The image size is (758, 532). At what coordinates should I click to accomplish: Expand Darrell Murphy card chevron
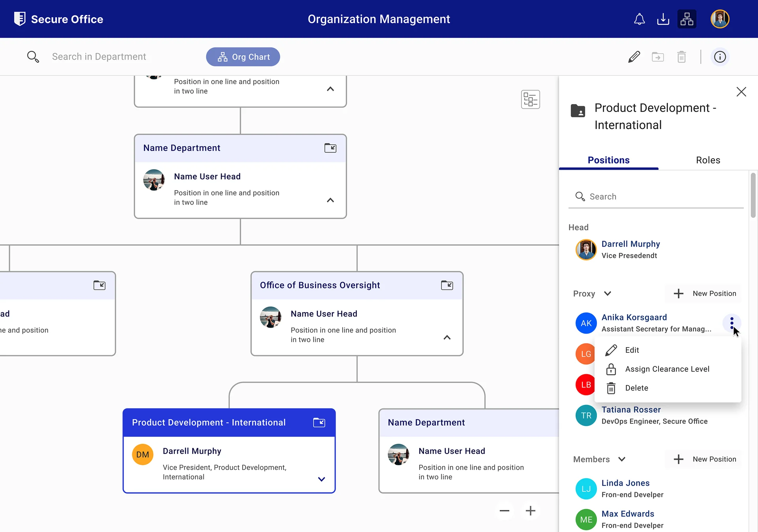(321, 479)
